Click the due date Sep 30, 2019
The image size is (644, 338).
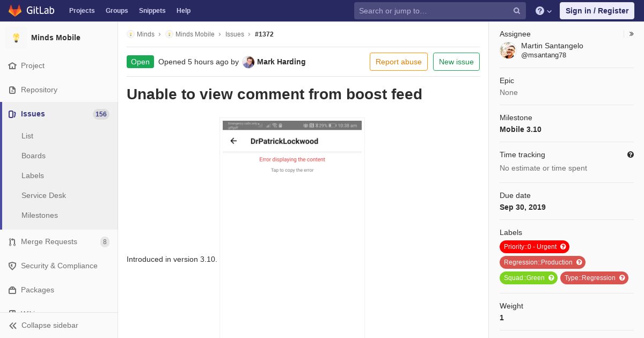click(x=523, y=207)
